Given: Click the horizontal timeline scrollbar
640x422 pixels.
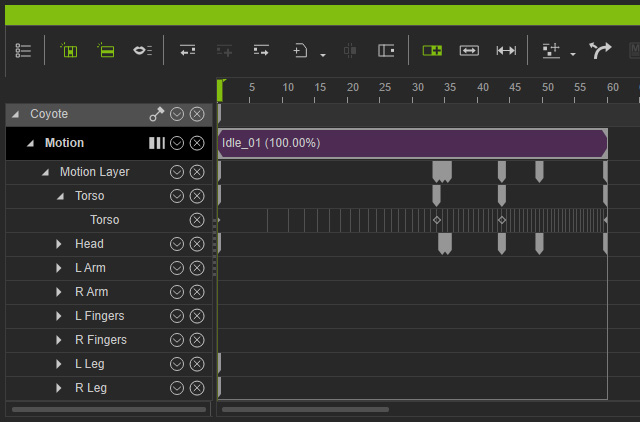Looking at the screenshot, I should 305,409.
